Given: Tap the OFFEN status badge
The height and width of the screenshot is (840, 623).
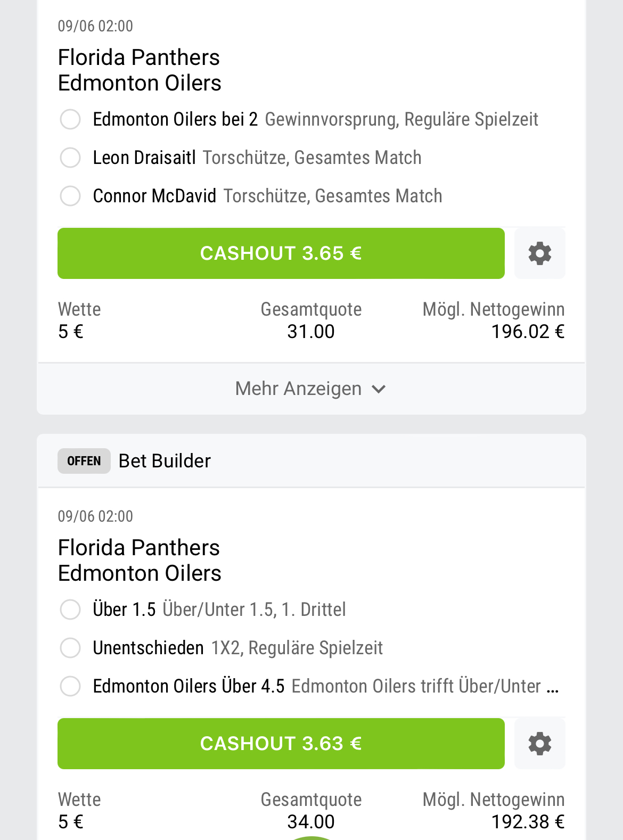Looking at the screenshot, I should [x=84, y=461].
